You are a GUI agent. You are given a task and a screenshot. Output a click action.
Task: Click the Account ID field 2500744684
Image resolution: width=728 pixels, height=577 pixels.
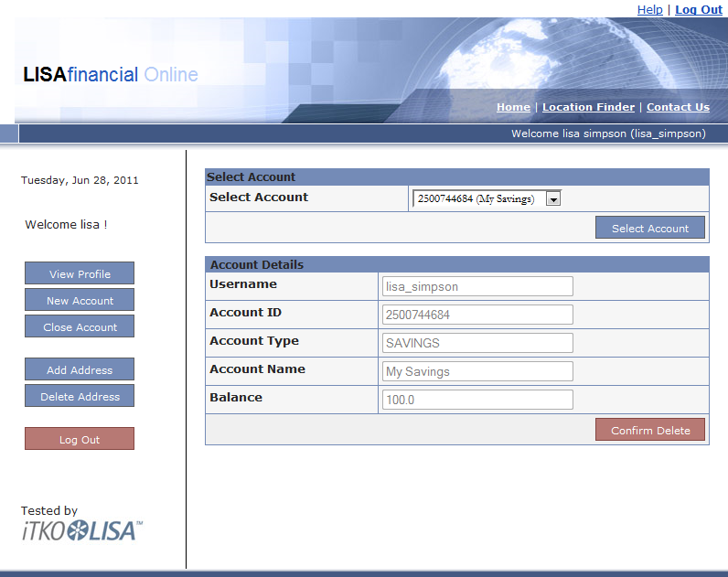[x=477, y=315]
